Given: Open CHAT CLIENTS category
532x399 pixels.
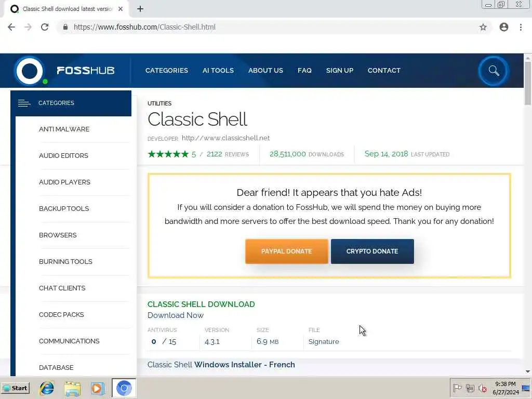Looking at the screenshot, I should coord(62,288).
